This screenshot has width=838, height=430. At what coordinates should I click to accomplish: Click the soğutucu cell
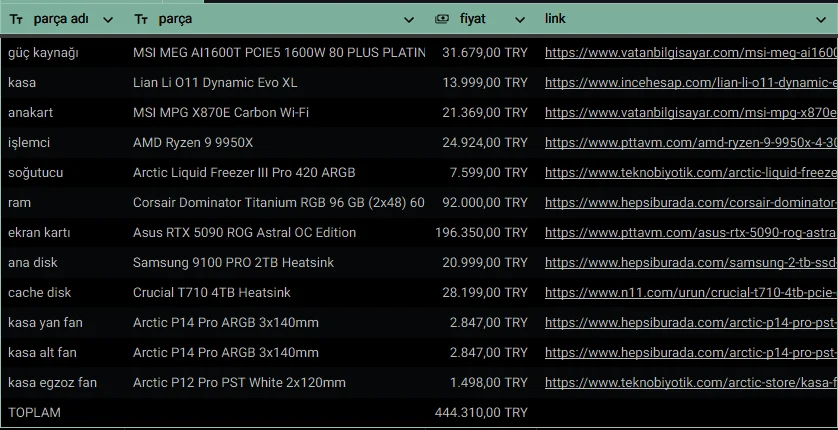click(64, 173)
